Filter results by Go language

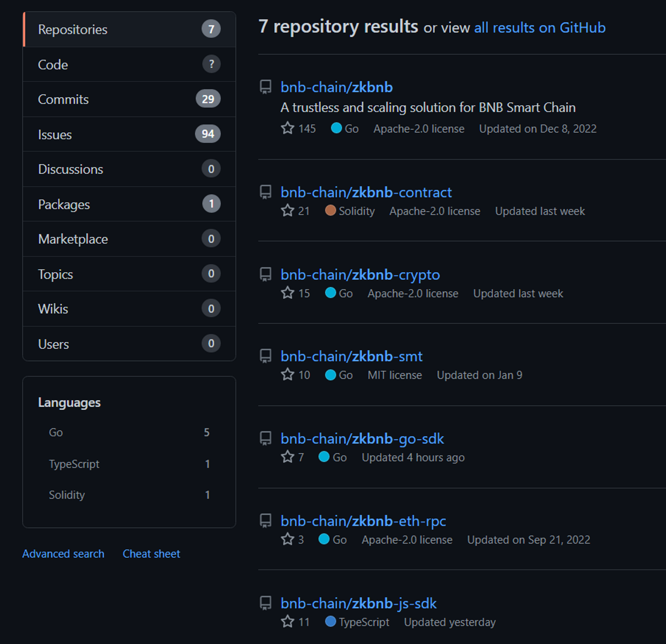(56, 432)
